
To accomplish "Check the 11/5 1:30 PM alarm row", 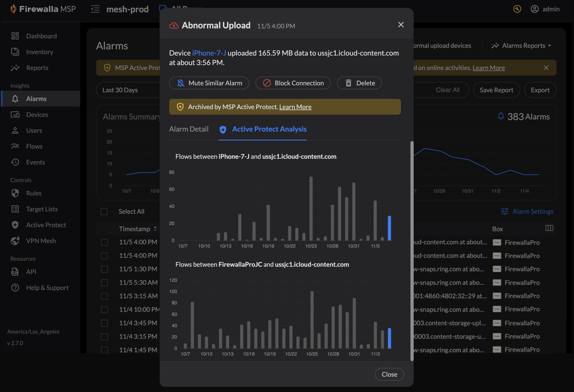I will pyautogui.click(x=104, y=269).
